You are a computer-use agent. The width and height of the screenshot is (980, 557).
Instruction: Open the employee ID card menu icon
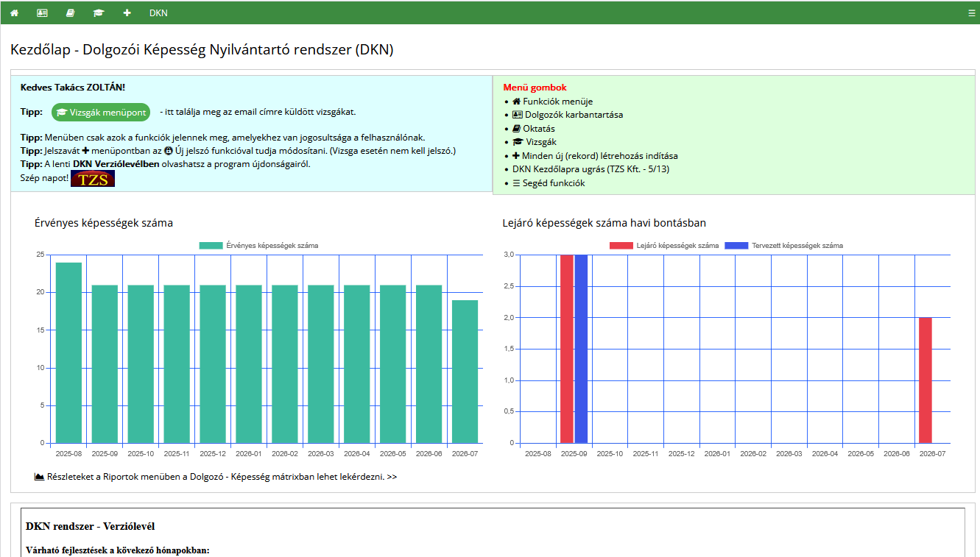(x=42, y=13)
